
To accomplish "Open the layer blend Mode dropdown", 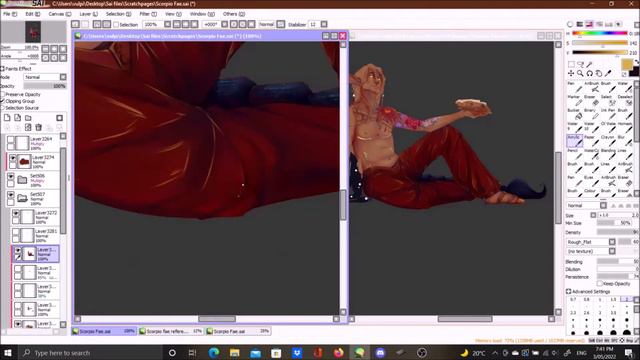I will click(45, 77).
